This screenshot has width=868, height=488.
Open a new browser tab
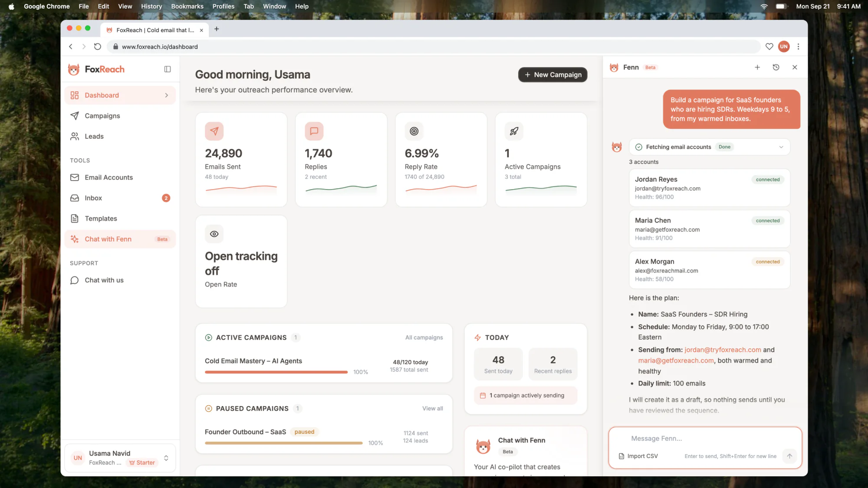point(217,29)
